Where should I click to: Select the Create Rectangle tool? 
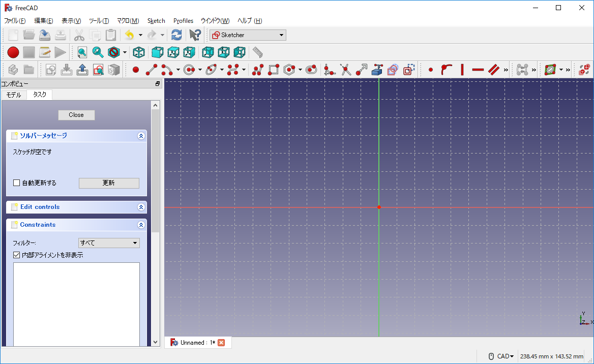click(274, 70)
